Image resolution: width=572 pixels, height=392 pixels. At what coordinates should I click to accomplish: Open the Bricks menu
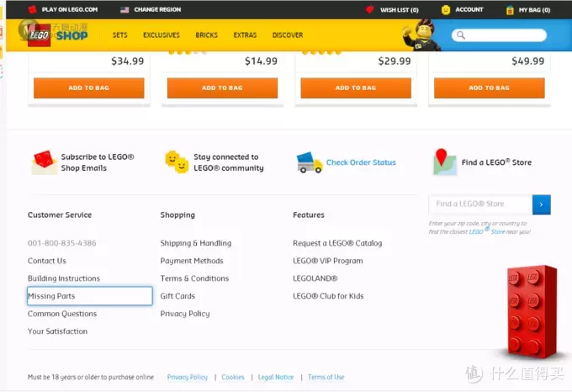[206, 35]
